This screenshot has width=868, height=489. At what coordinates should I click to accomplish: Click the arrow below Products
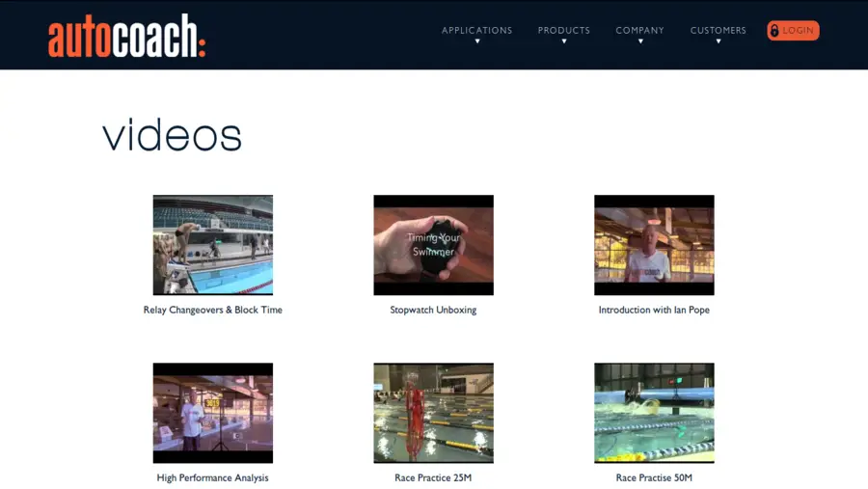tap(564, 41)
